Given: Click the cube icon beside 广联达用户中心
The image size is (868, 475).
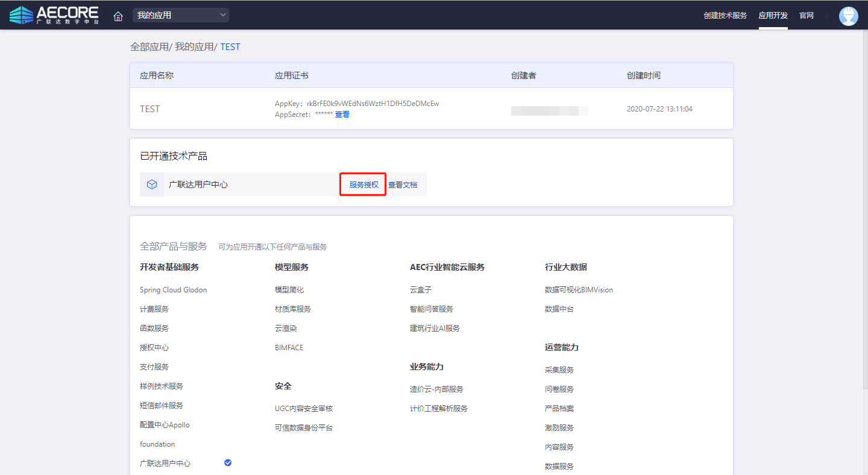Looking at the screenshot, I should (152, 184).
